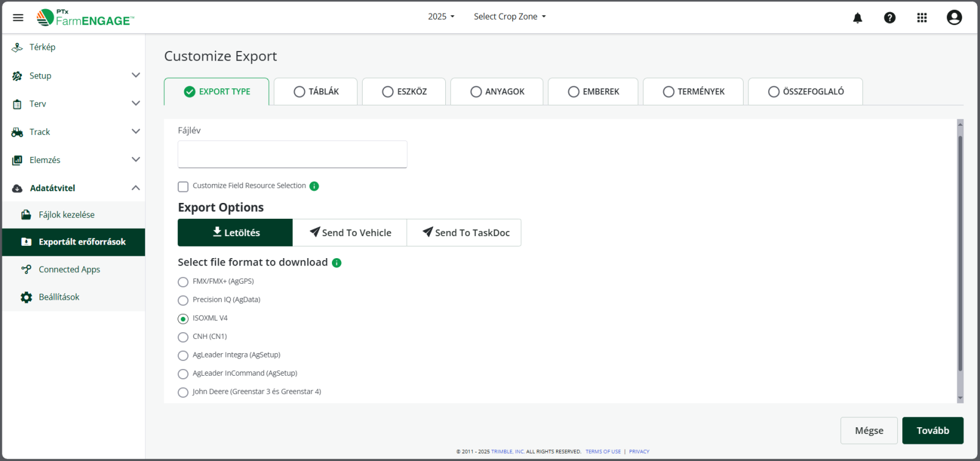Image resolution: width=980 pixels, height=461 pixels.
Task: Click the Connected Apps link icon
Action: 26,269
